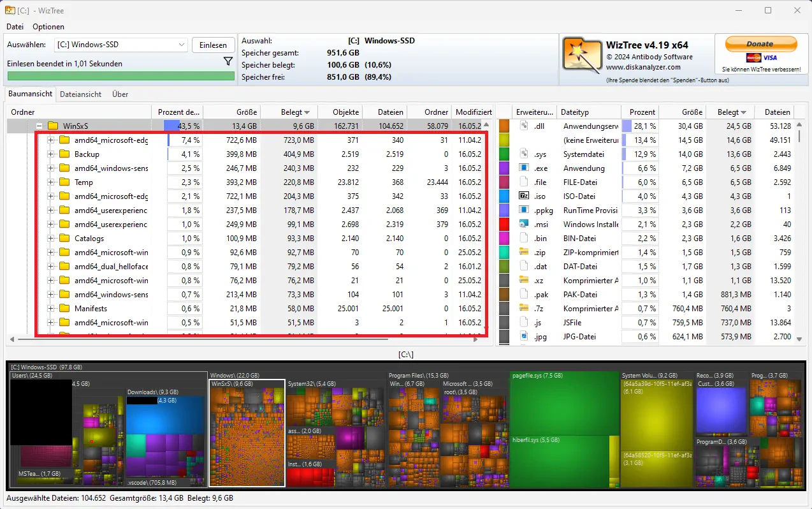The height and width of the screenshot is (509, 812).
Task: Click the folder tree horizontal scrollbar right arrow
Action: [x=476, y=340]
